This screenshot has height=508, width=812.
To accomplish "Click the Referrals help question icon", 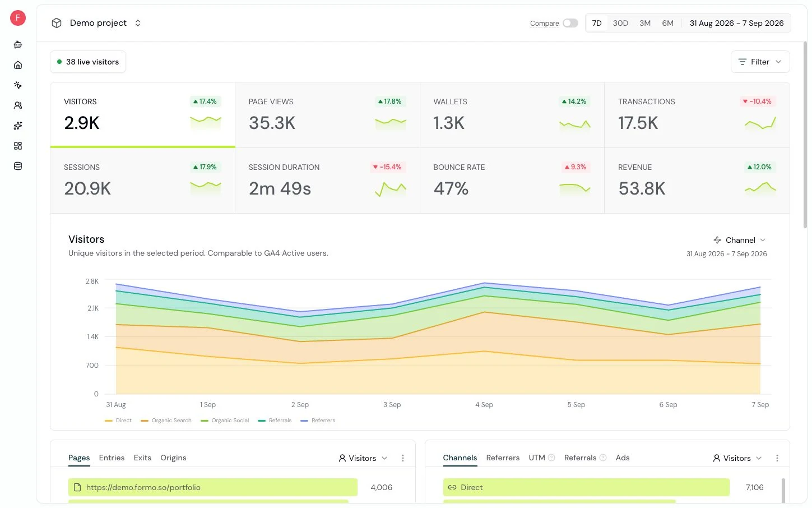I will 603,458.
